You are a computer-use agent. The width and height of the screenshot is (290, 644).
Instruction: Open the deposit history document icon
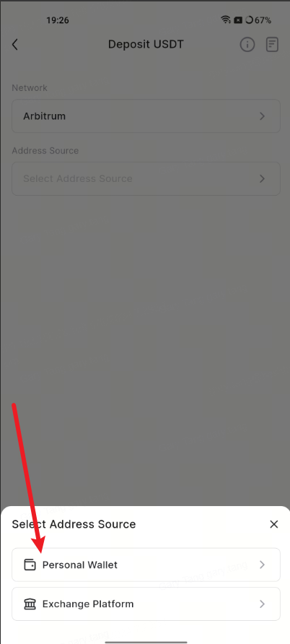[x=273, y=44]
